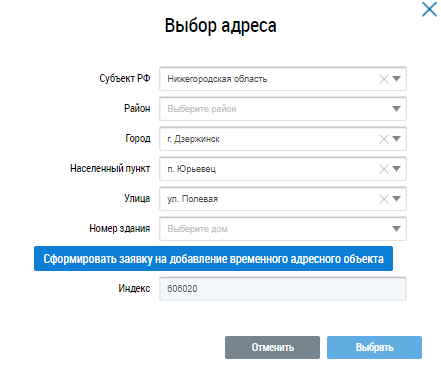This screenshot has height=367, width=441.
Task: Click the Отменить button
Action: (x=272, y=347)
